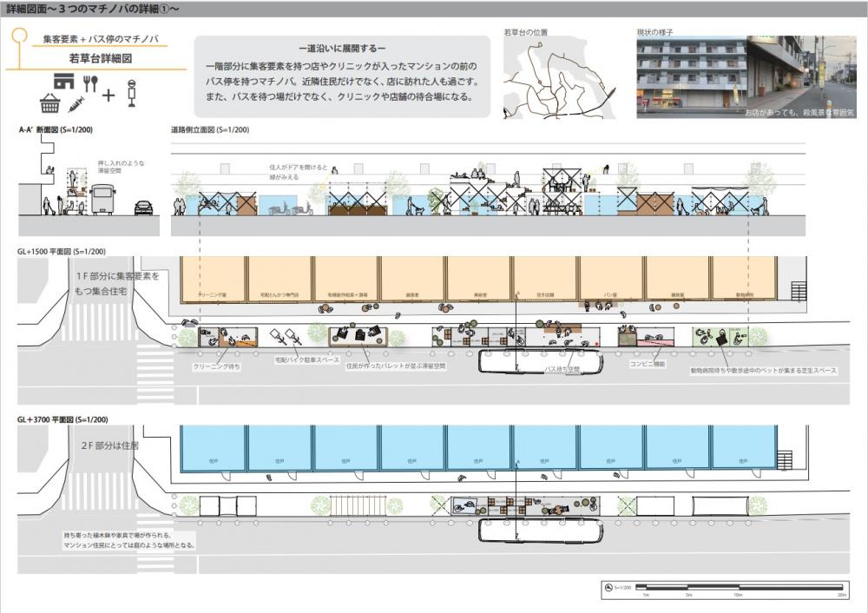This screenshot has height=613, width=868.
Task: Select the shopping basket icon
Action: [x=49, y=105]
